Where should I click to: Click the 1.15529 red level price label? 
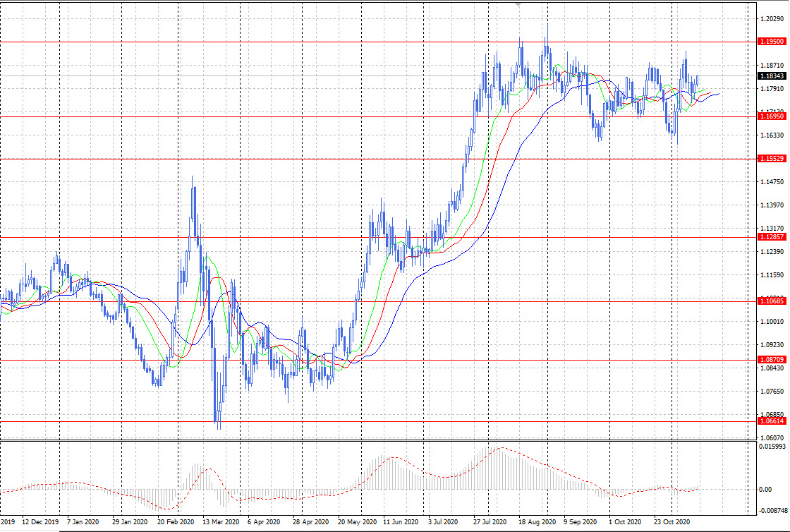click(x=772, y=159)
